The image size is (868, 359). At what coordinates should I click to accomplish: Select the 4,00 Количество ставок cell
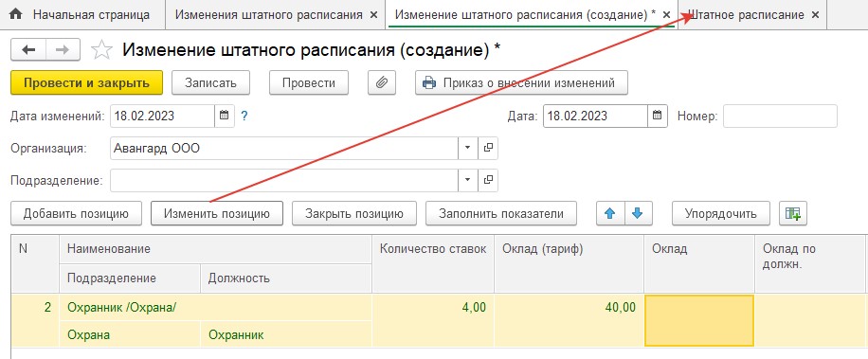(x=433, y=321)
